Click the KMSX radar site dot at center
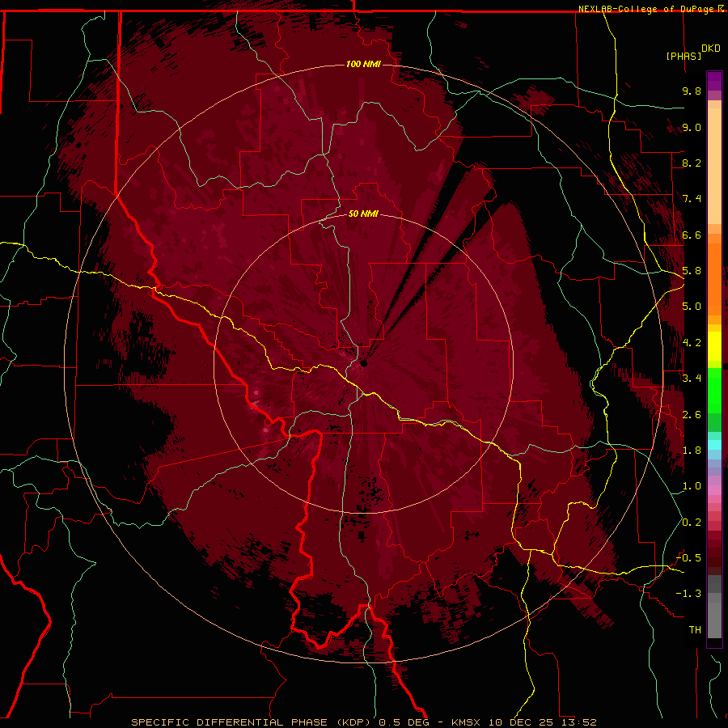728x728 pixels. pos(363,363)
